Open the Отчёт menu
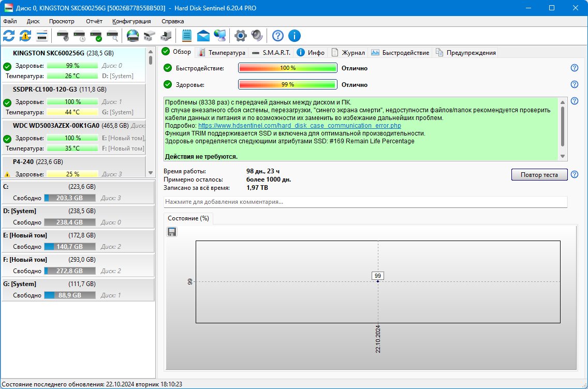 94,21
